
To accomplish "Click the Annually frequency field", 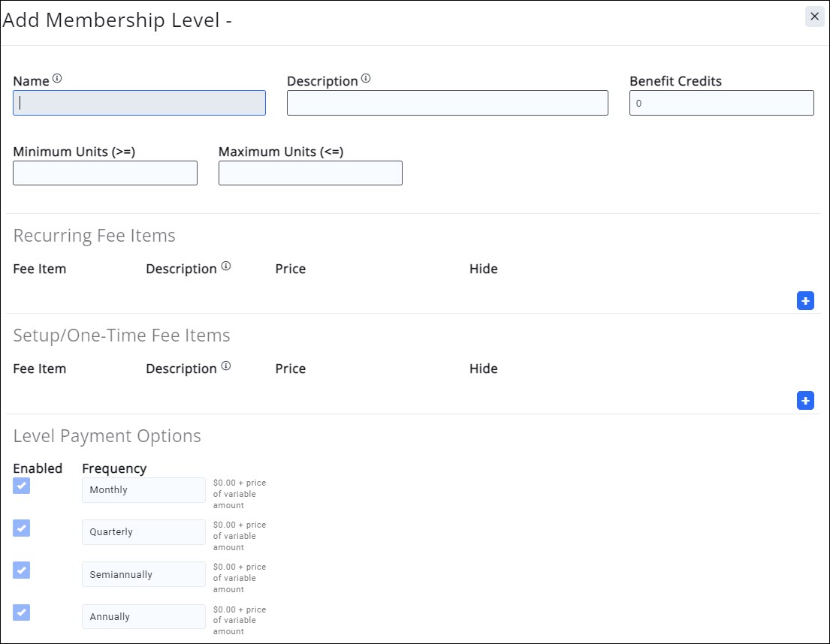I will [x=143, y=617].
